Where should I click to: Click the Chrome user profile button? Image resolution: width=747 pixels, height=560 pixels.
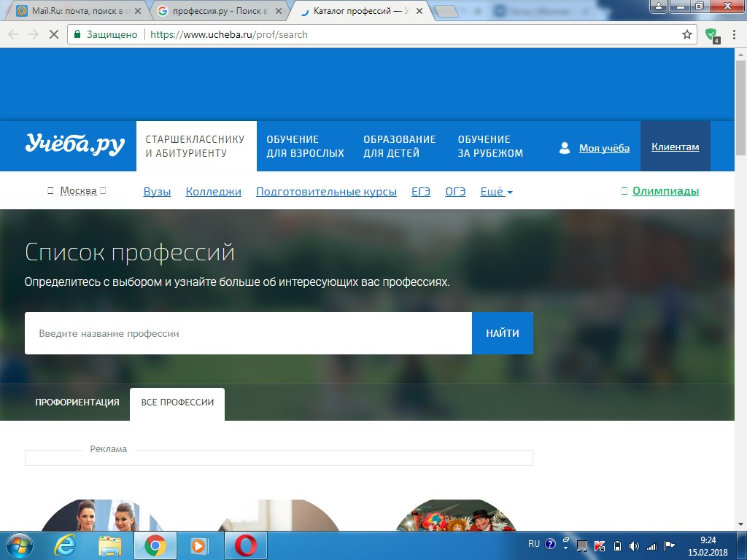click(659, 6)
